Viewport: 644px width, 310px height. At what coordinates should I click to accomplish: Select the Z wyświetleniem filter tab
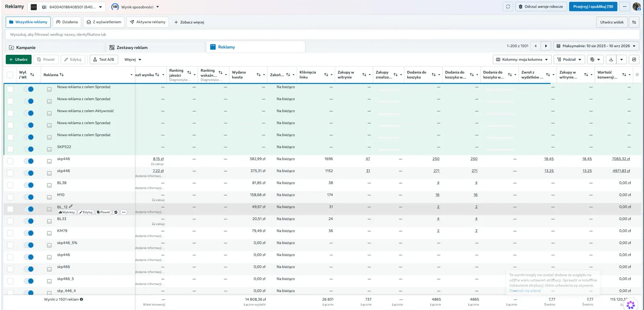coord(104,22)
